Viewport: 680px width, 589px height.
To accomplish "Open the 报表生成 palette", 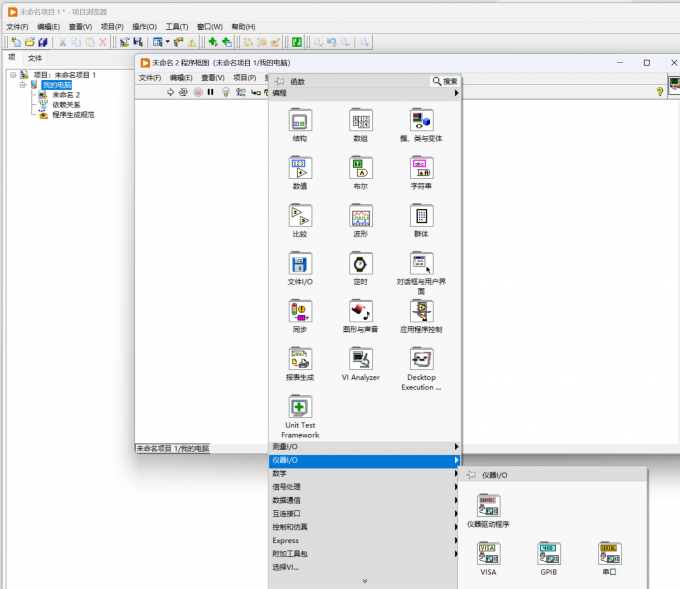I will [300, 359].
